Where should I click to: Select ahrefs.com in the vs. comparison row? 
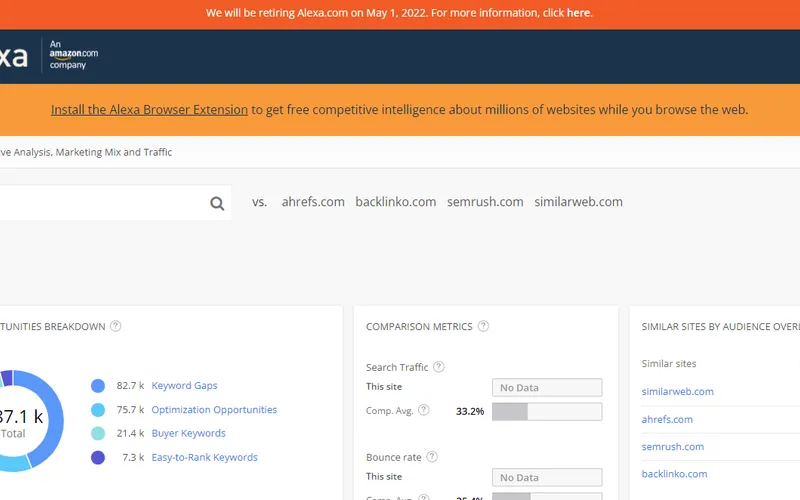[313, 202]
